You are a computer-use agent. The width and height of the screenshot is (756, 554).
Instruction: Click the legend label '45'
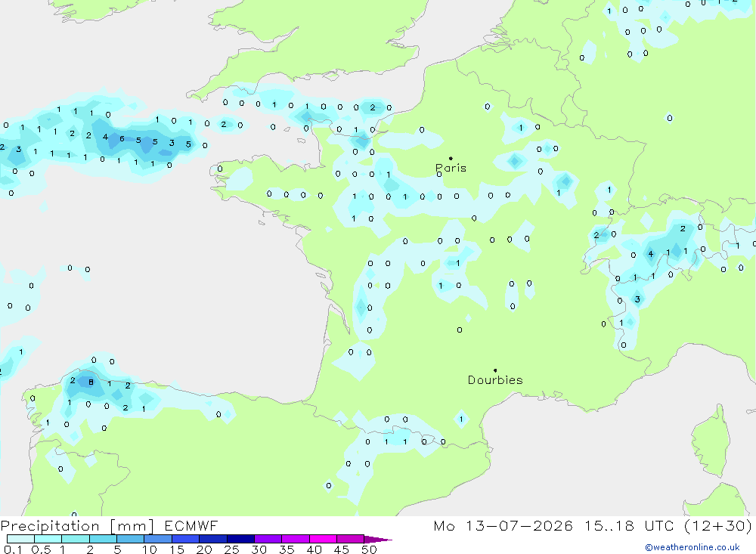coord(342,549)
